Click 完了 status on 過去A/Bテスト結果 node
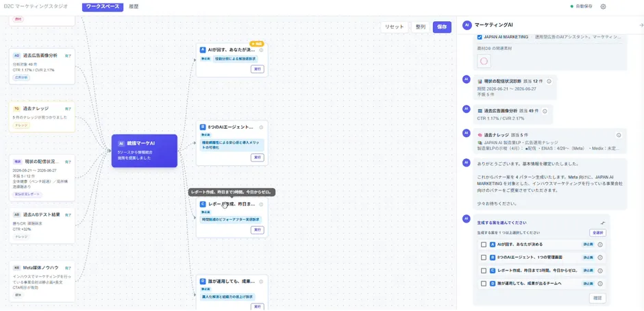 pyautogui.click(x=69, y=215)
